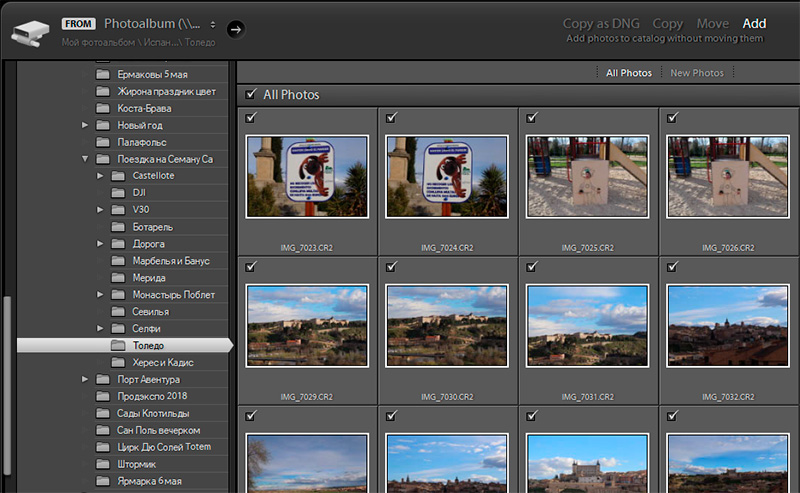Screen dimensions: 800x493
Task: Click the round arrow button next to source
Action: point(235,29)
